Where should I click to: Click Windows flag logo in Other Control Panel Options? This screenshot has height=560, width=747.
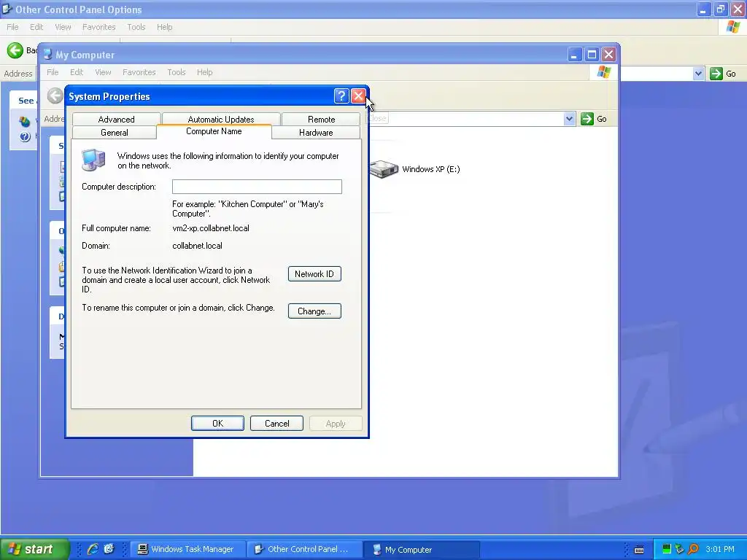733,27
